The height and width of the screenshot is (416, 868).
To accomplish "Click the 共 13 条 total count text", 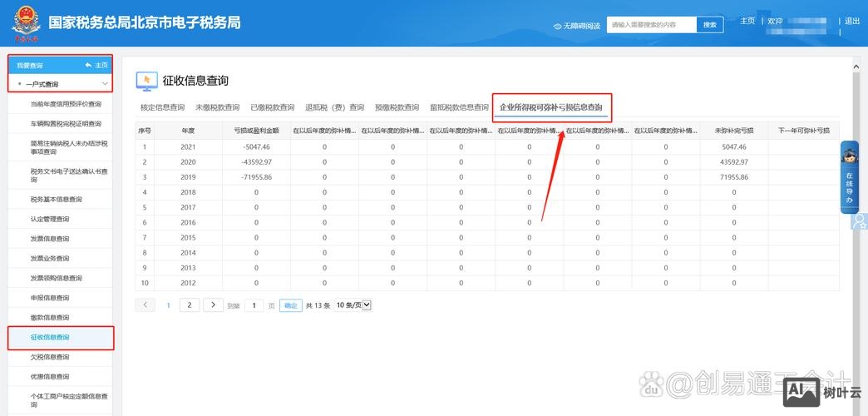I will [318, 306].
